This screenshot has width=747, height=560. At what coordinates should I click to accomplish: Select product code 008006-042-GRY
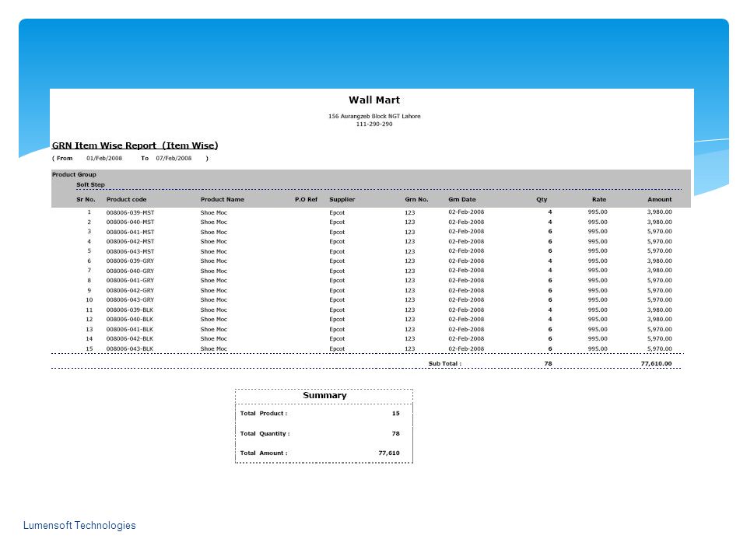pyautogui.click(x=130, y=290)
